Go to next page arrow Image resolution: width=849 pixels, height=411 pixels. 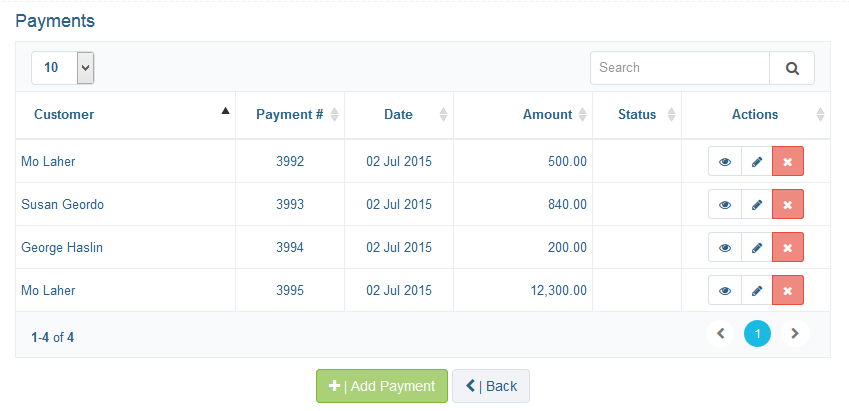795,334
